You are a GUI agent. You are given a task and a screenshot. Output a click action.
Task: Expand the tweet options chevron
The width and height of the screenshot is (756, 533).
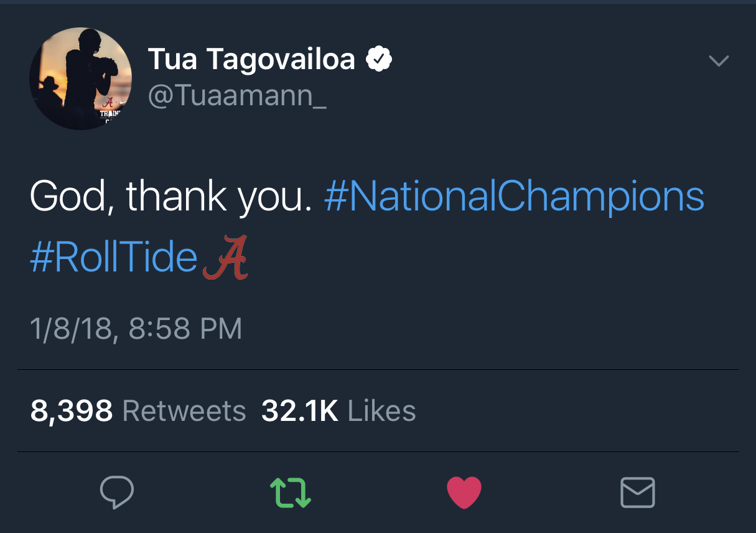[719, 60]
